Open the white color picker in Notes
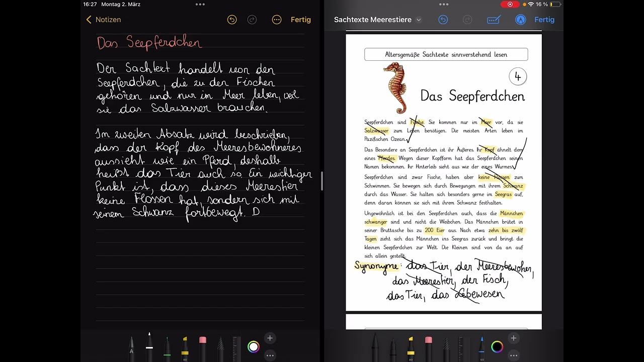Screen dimensions: 644x362 pos(254,346)
